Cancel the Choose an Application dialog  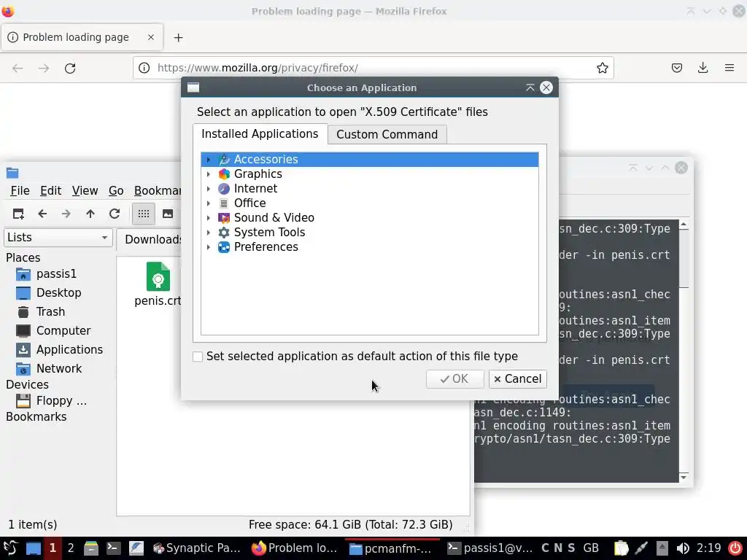[x=518, y=379]
